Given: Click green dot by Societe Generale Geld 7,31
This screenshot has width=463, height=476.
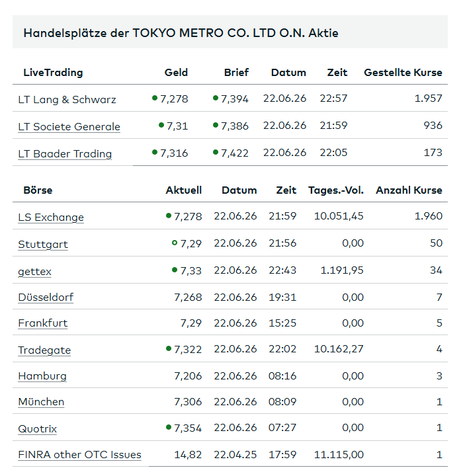Looking at the screenshot, I should click(161, 125).
